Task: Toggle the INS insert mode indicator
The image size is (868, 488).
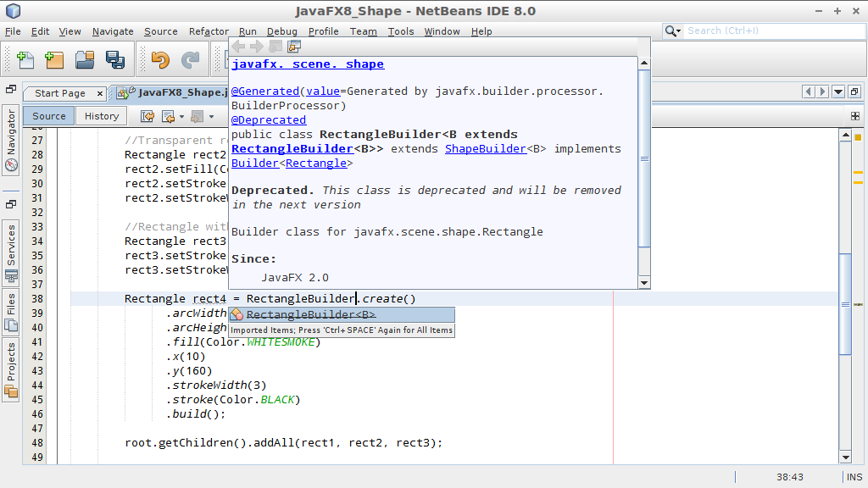Action: (x=854, y=477)
